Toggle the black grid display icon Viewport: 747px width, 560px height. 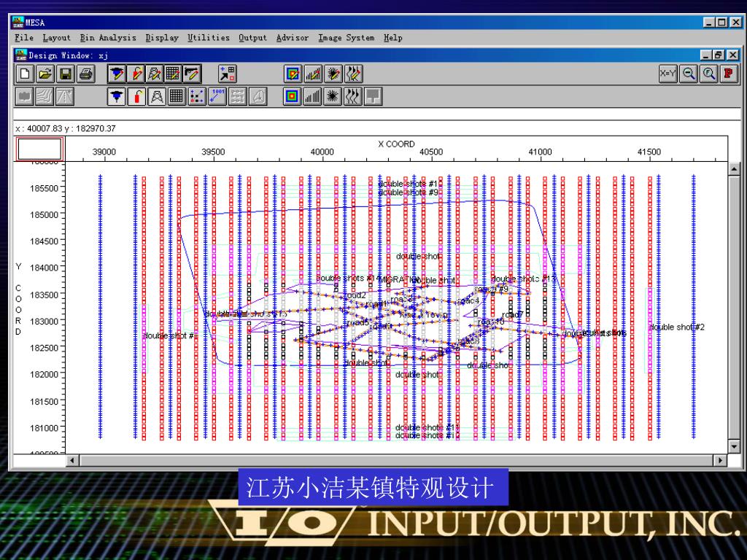(x=177, y=97)
